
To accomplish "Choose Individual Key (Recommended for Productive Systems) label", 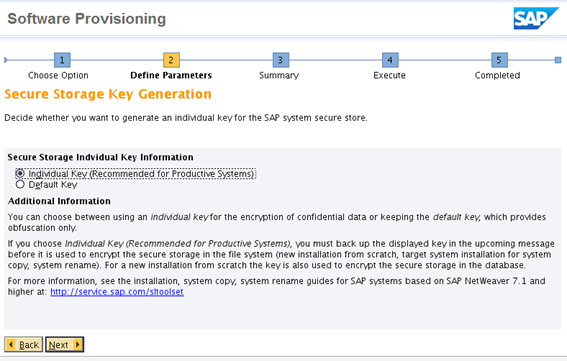I will click(x=141, y=174).
